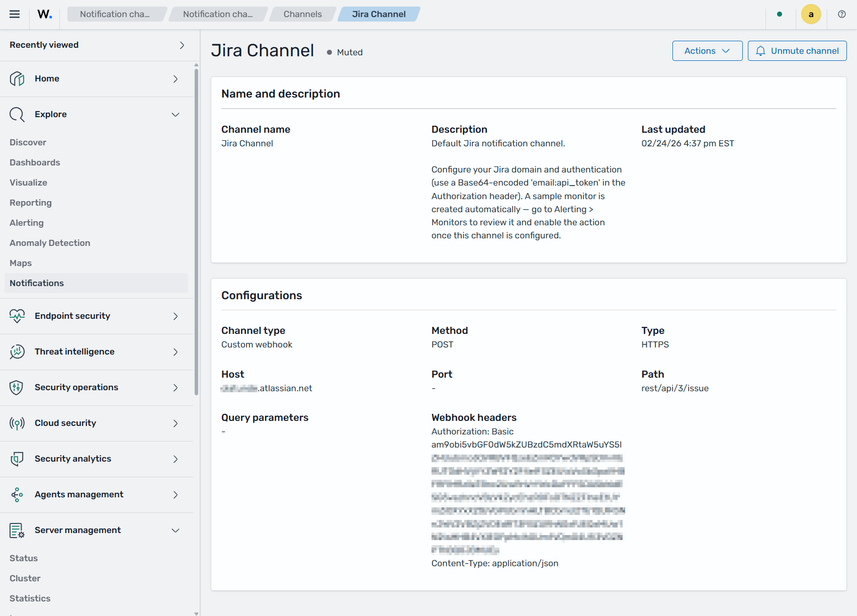The width and height of the screenshot is (857, 616).
Task: Open Visualize in sidebar
Action: [x=28, y=183]
